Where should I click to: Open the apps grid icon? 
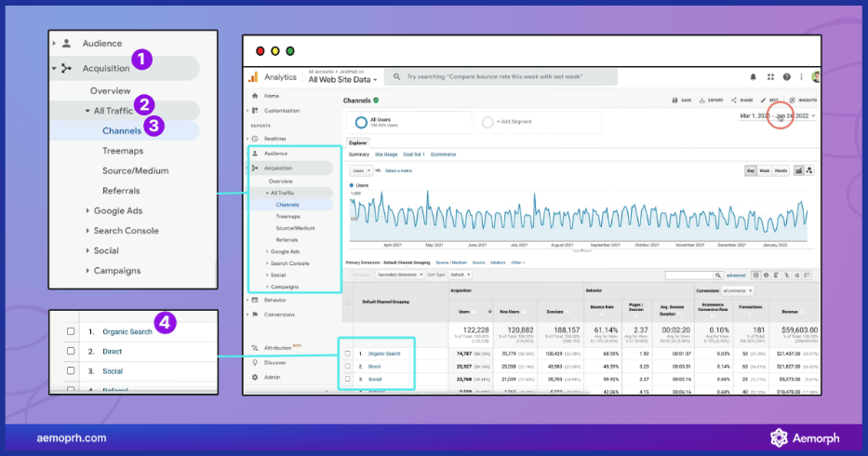point(769,77)
